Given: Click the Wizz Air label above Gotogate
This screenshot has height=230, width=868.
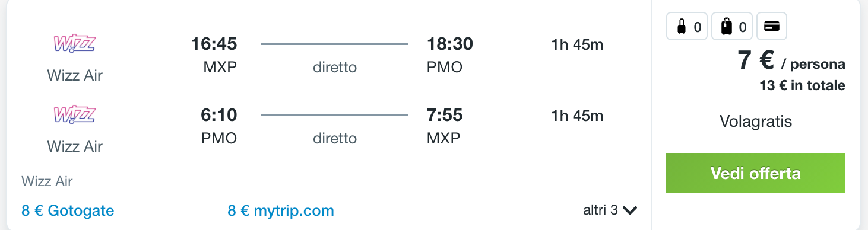Looking at the screenshot, I should (47, 181).
